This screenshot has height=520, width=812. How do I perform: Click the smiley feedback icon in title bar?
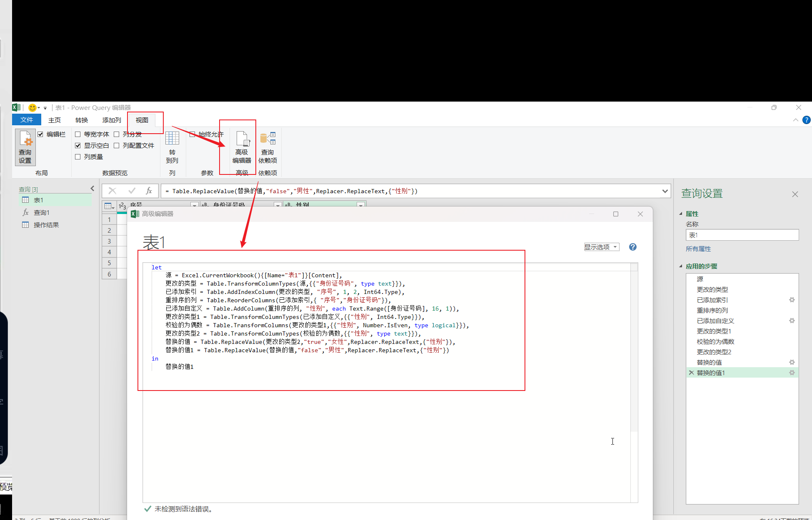(32, 108)
